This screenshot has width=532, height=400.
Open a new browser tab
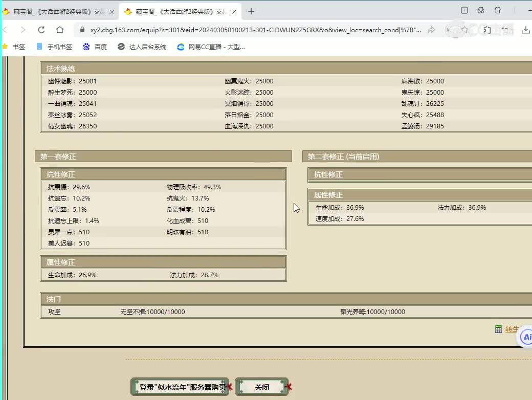point(251,12)
